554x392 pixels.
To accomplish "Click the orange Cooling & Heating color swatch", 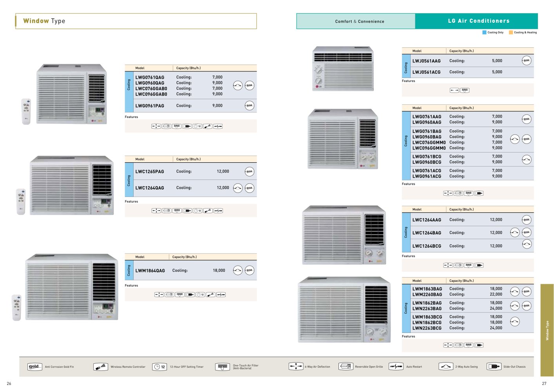I will pyautogui.click(x=511, y=33).
